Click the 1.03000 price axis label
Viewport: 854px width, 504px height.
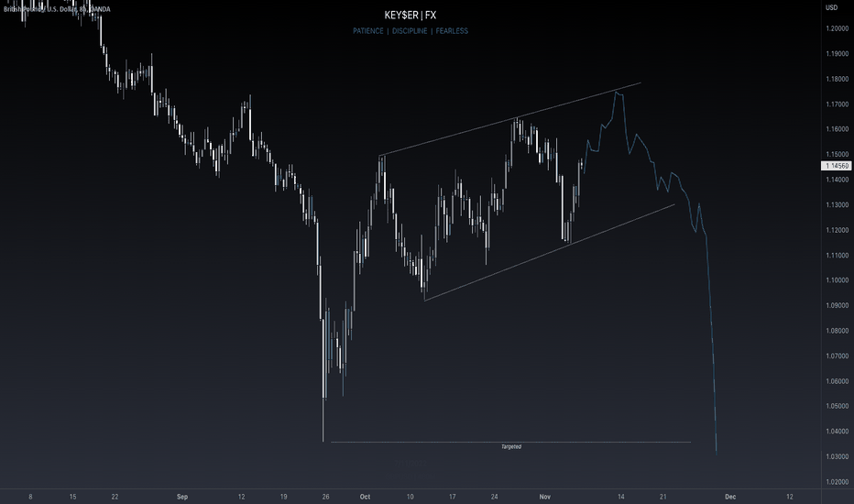[838, 456]
